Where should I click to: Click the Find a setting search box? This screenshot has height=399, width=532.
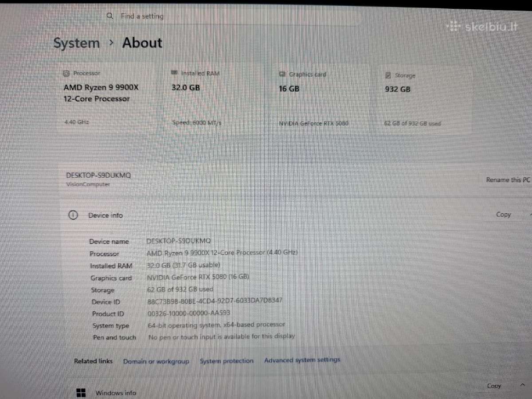[x=231, y=16]
